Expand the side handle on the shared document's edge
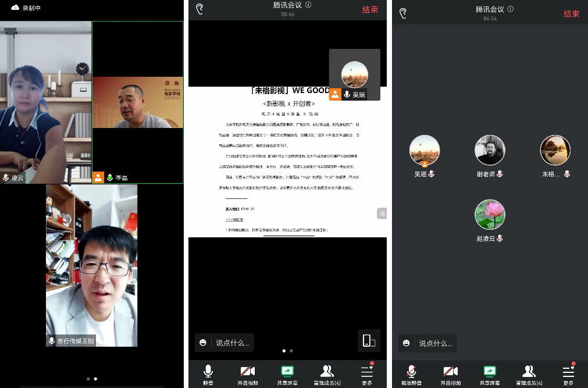This screenshot has width=588, height=388. [382, 213]
